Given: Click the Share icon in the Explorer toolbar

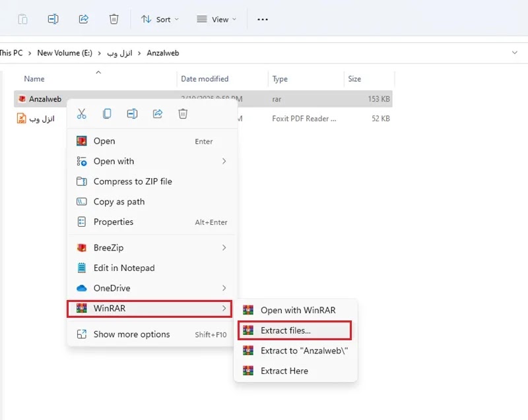Looking at the screenshot, I should (x=84, y=19).
